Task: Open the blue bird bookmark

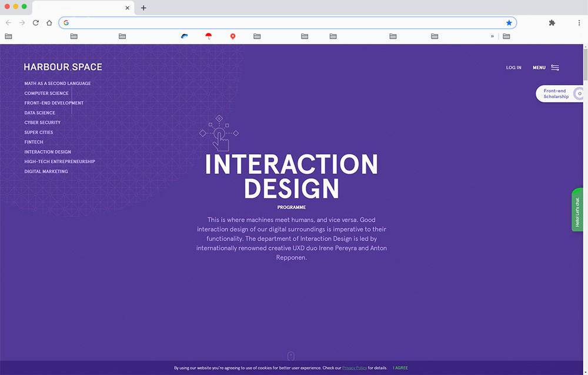Action: point(184,36)
